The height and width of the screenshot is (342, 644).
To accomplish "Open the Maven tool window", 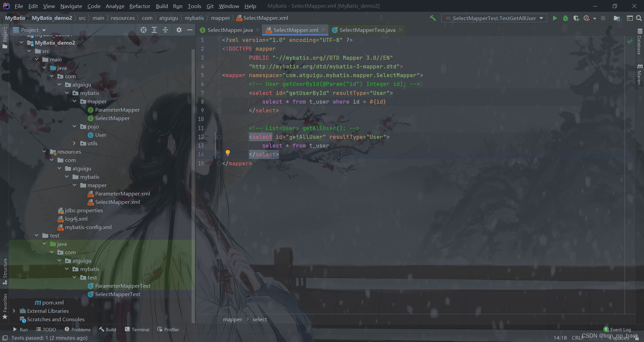I will point(639,74).
